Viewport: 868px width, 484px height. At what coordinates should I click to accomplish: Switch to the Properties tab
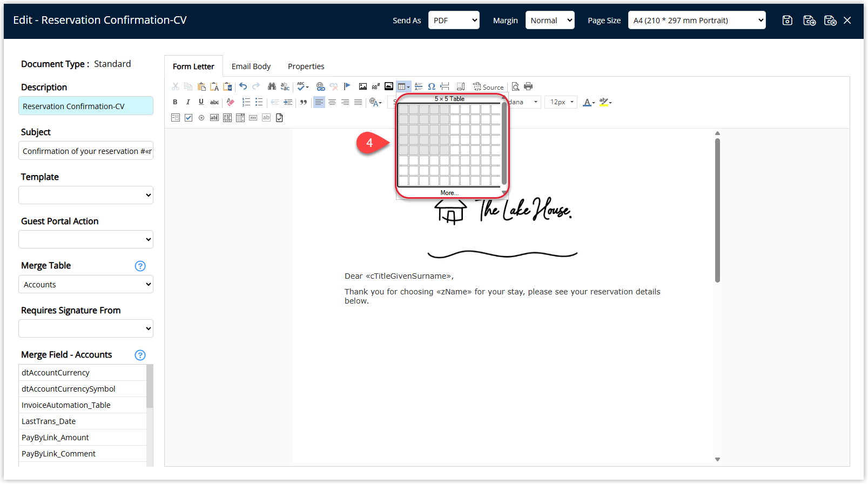(306, 66)
